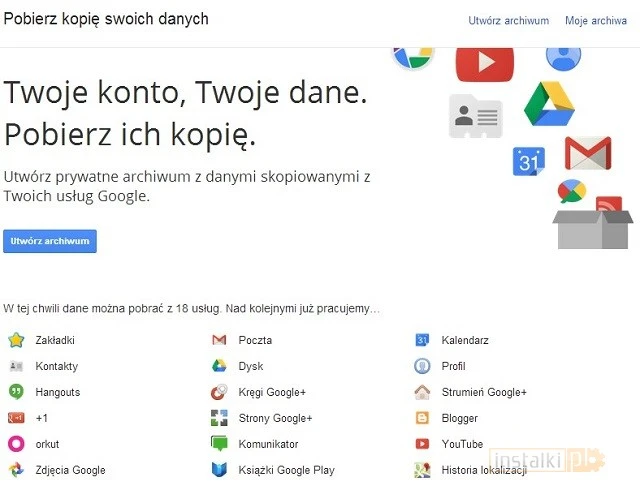Click the large calendar 31 illustration
The image size is (640, 503).
[x=529, y=161]
